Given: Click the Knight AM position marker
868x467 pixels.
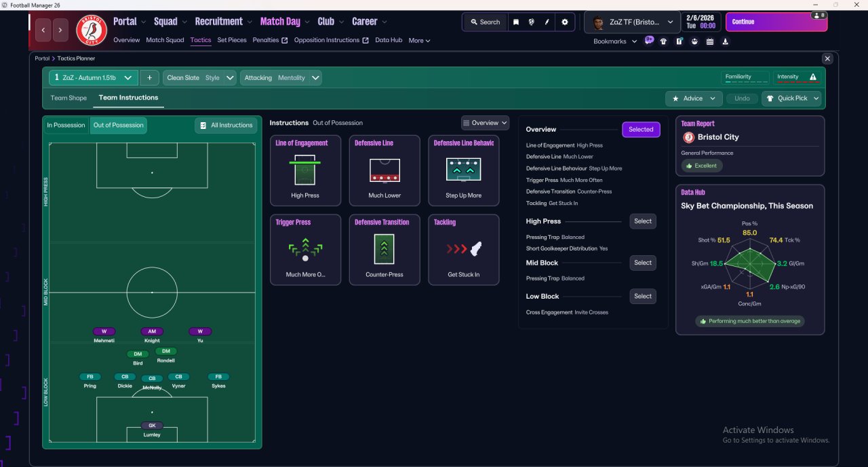Looking at the screenshot, I should tap(152, 331).
